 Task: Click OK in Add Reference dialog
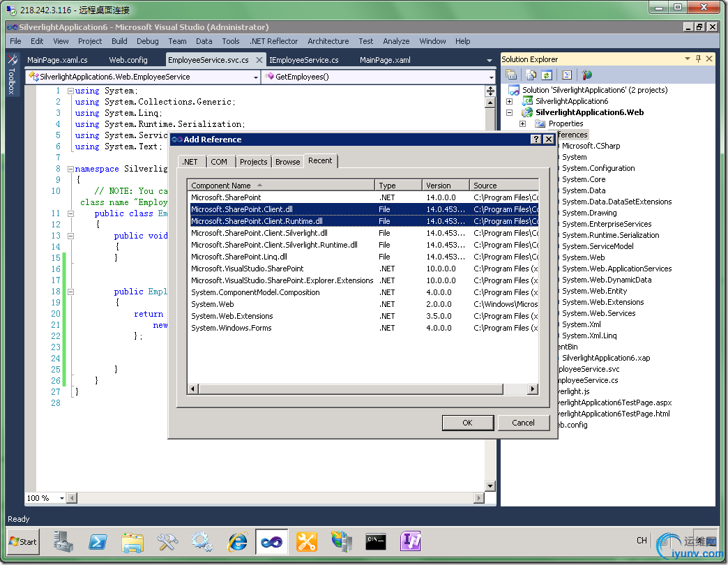467,423
